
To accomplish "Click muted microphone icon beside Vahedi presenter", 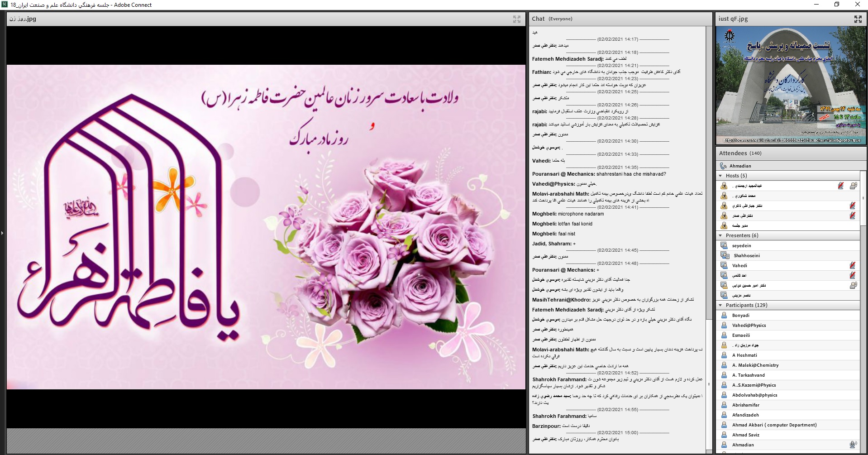I will (x=852, y=265).
